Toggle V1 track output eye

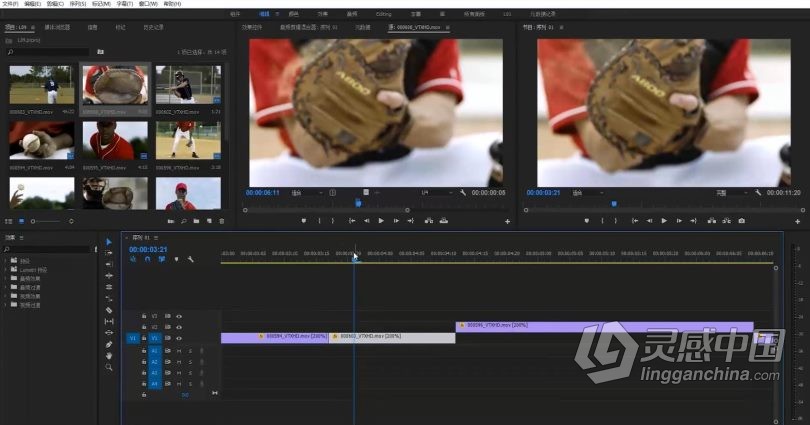coord(179,338)
